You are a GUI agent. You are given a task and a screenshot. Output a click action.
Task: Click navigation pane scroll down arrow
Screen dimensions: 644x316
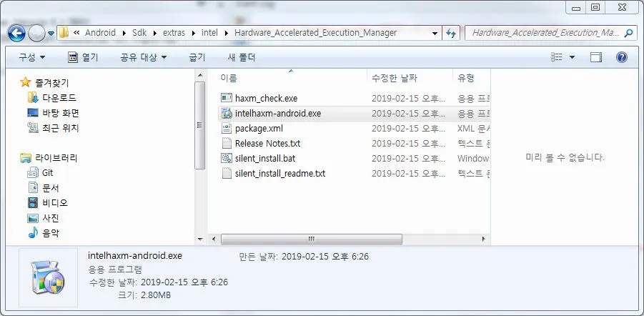[x=200, y=240]
